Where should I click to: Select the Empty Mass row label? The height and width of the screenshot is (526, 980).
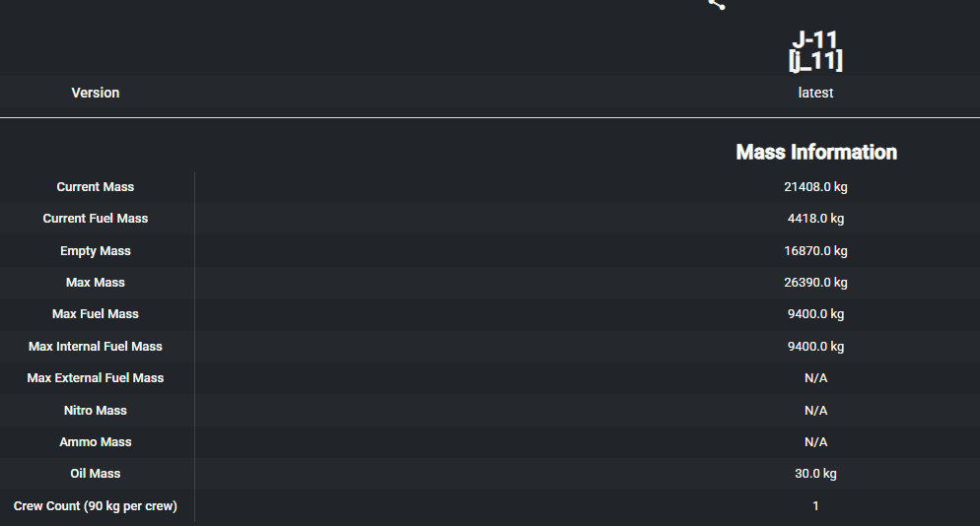(x=96, y=251)
